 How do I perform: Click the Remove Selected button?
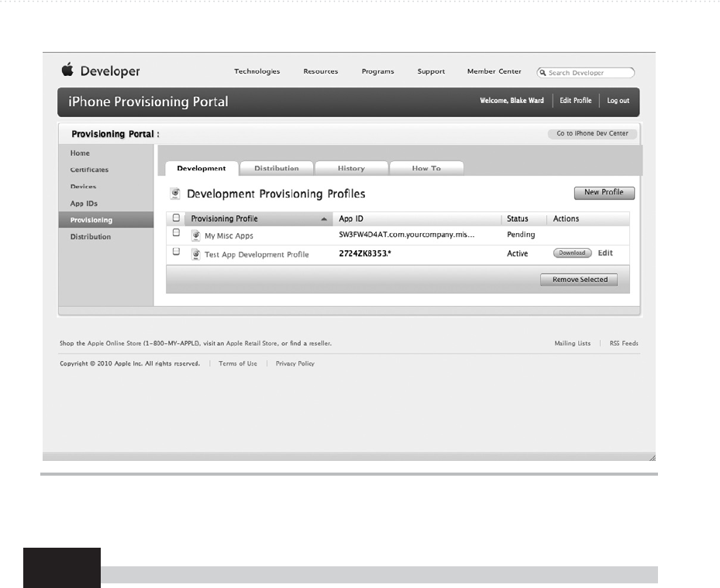click(x=579, y=280)
